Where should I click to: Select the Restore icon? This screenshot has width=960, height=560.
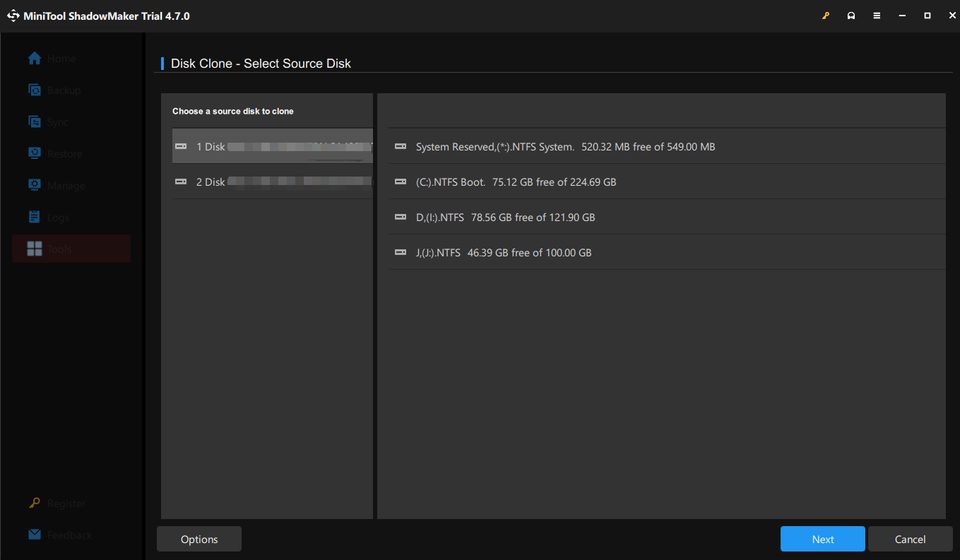tap(35, 153)
